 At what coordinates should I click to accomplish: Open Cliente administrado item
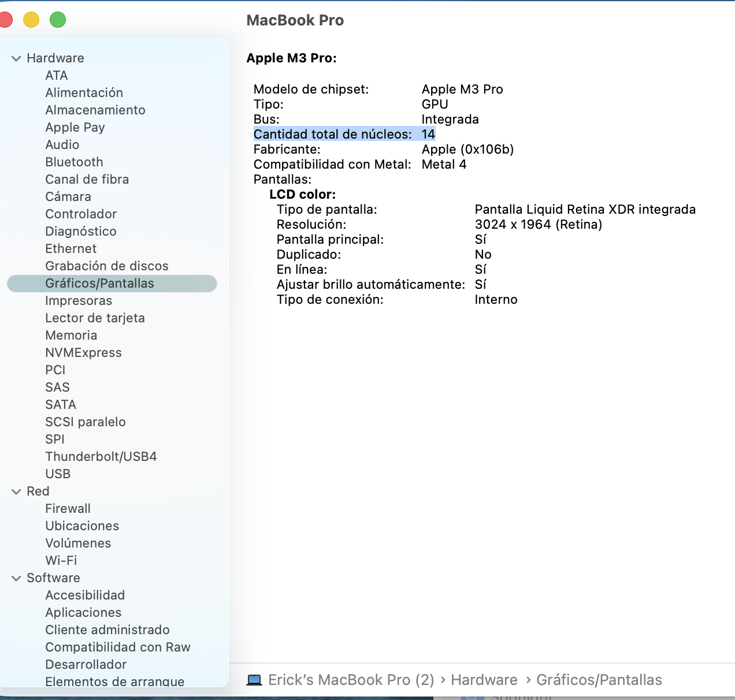tap(107, 630)
